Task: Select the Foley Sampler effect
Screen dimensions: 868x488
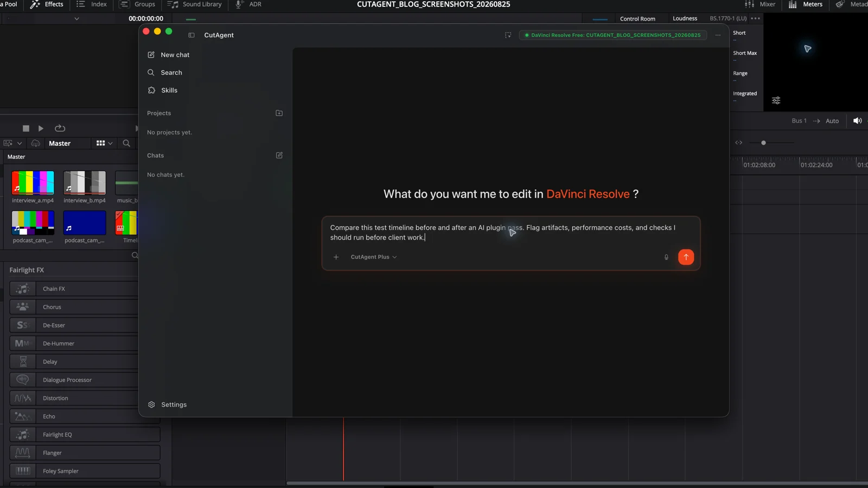Action: (x=85, y=471)
